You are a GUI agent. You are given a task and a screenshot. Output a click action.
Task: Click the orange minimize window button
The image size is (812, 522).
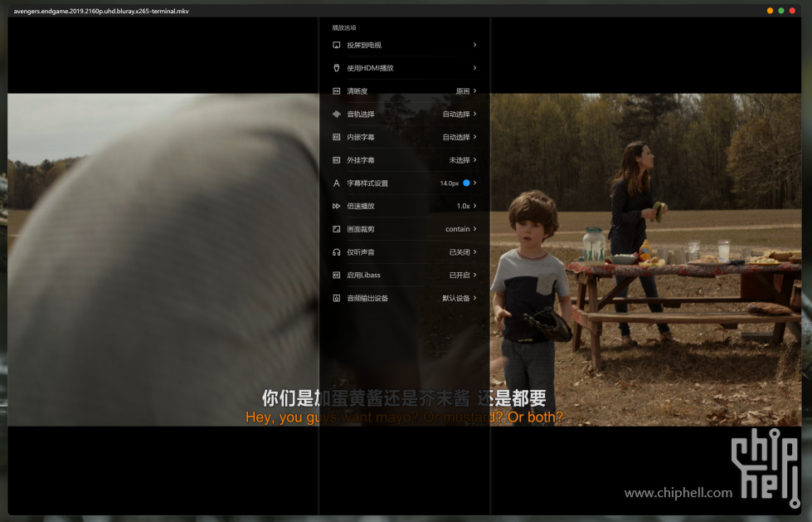click(x=770, y=11)
